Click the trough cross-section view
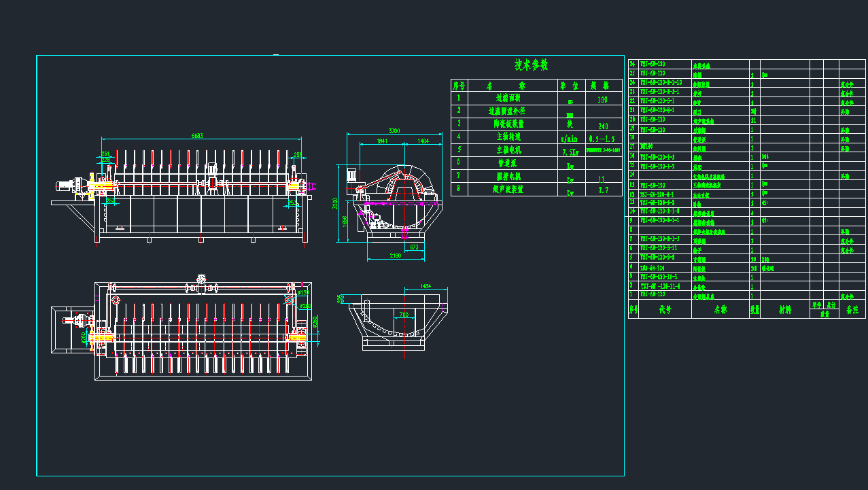868x490 pixels. [x=398, y=323]
